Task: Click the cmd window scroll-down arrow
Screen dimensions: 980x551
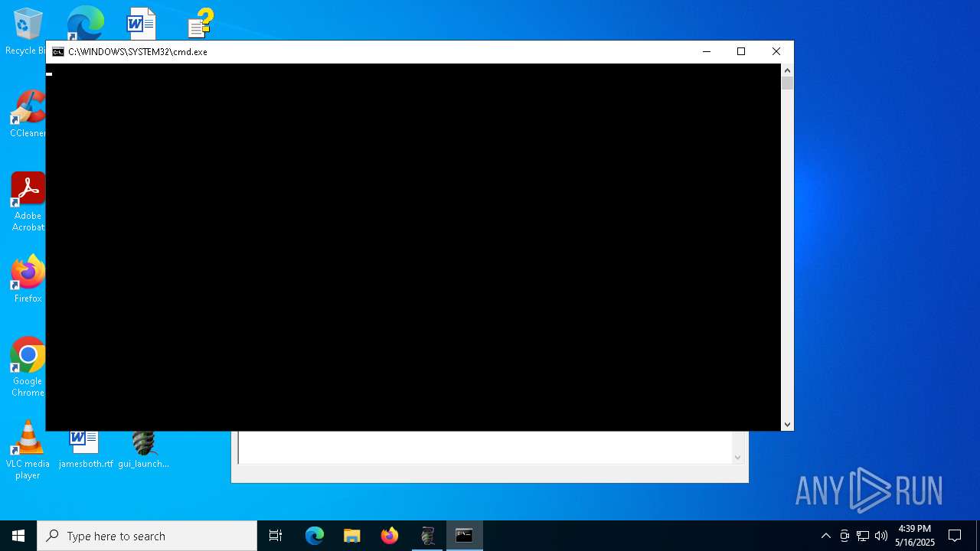Action: pos(787,424)
